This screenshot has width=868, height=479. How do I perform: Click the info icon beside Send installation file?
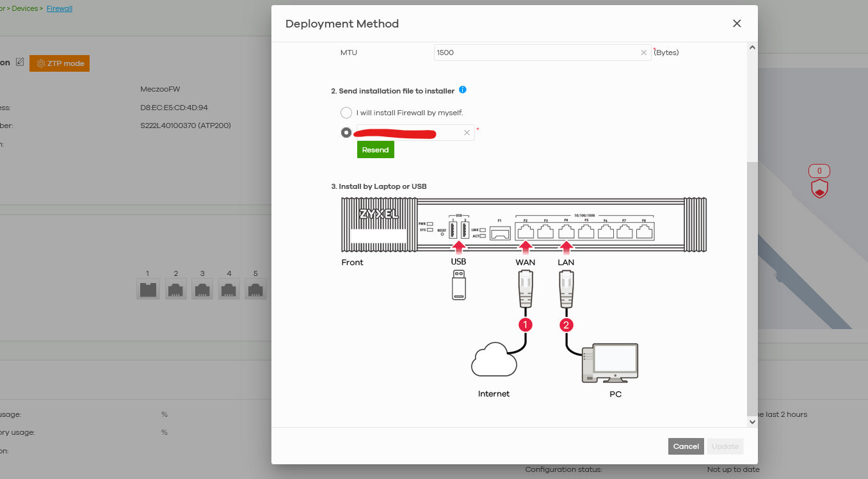[463, 90]
